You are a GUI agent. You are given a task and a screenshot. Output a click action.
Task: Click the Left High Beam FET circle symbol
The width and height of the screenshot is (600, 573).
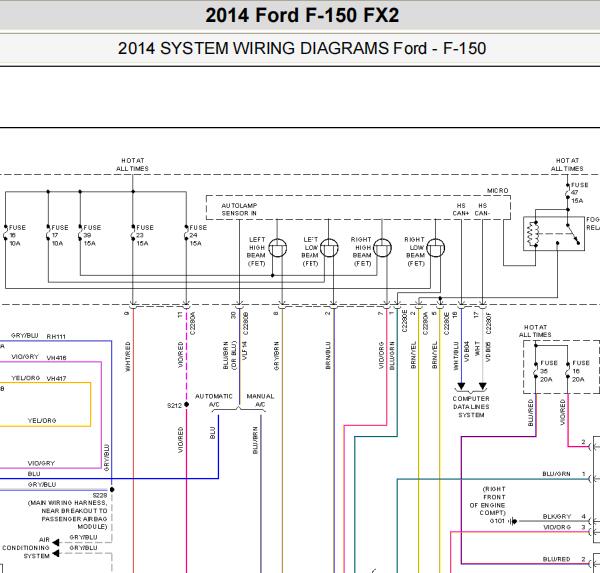coord(277,248)
